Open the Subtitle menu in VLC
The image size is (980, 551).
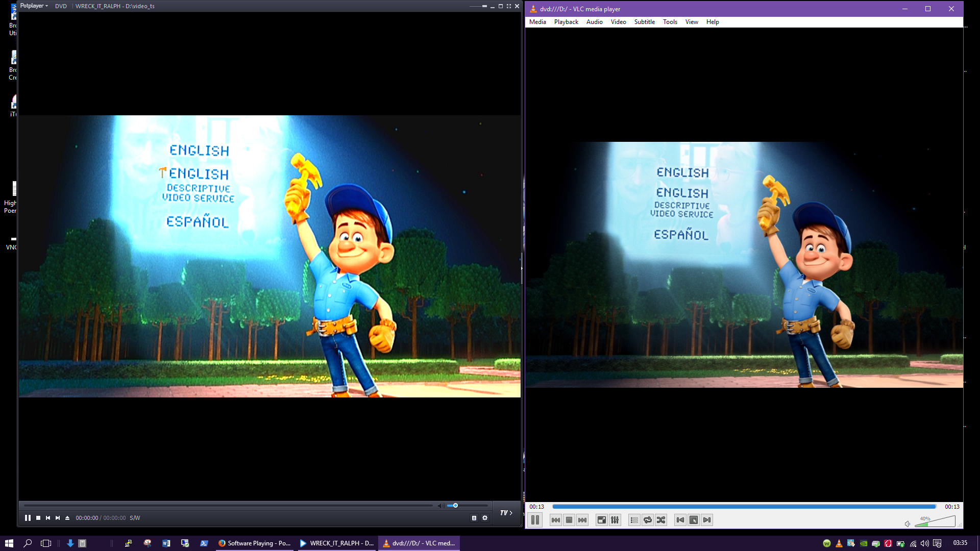click(x=644, y=22)
